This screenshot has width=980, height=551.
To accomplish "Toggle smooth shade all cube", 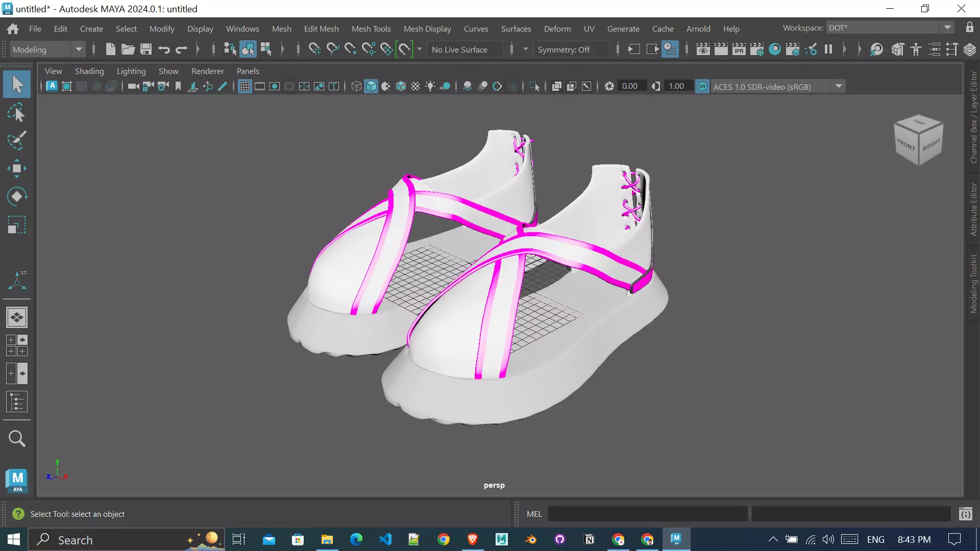I will [371, 86].
